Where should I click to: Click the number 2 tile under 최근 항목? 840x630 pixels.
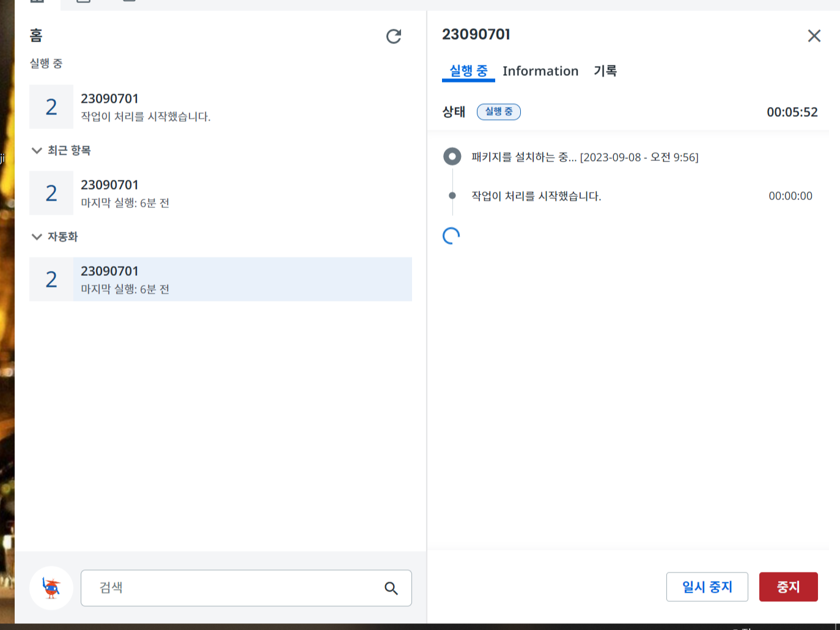(51, 193)
